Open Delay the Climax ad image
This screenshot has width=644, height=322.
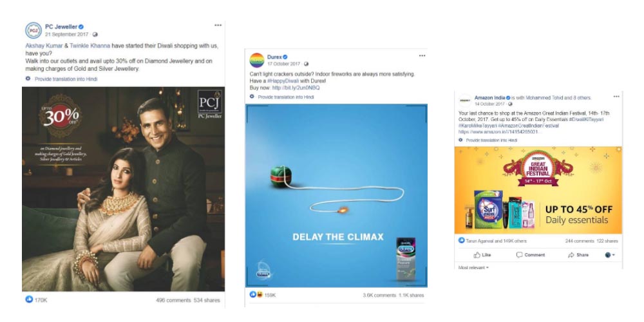tap(336, 196)
